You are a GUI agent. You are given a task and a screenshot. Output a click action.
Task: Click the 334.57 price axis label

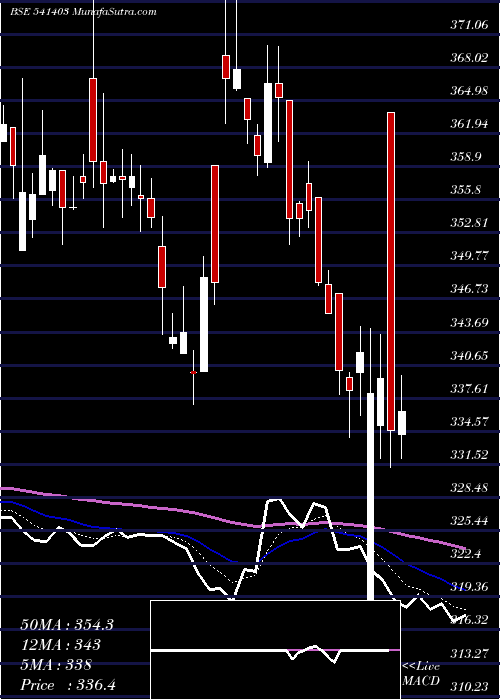pos(469,422)
